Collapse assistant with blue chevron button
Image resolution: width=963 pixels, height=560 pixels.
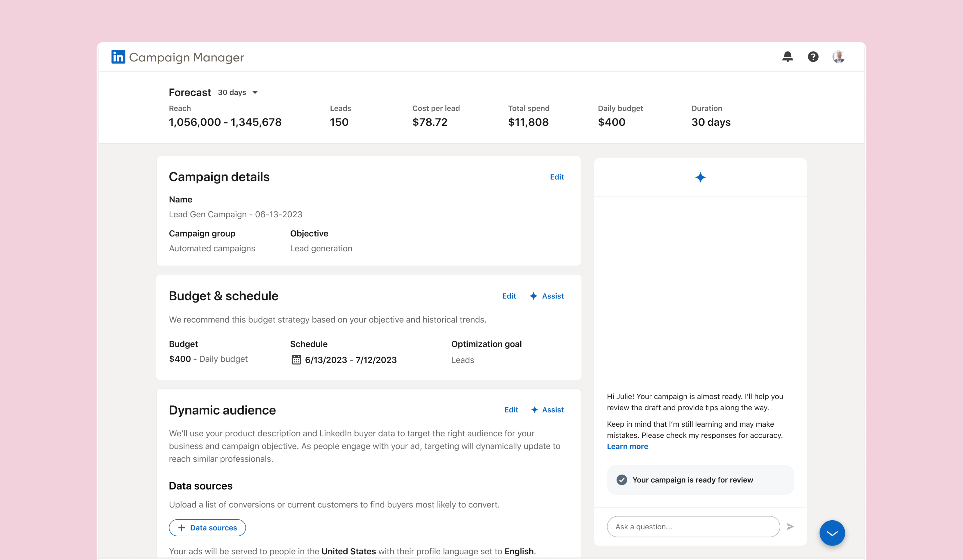tap(832, 533)
